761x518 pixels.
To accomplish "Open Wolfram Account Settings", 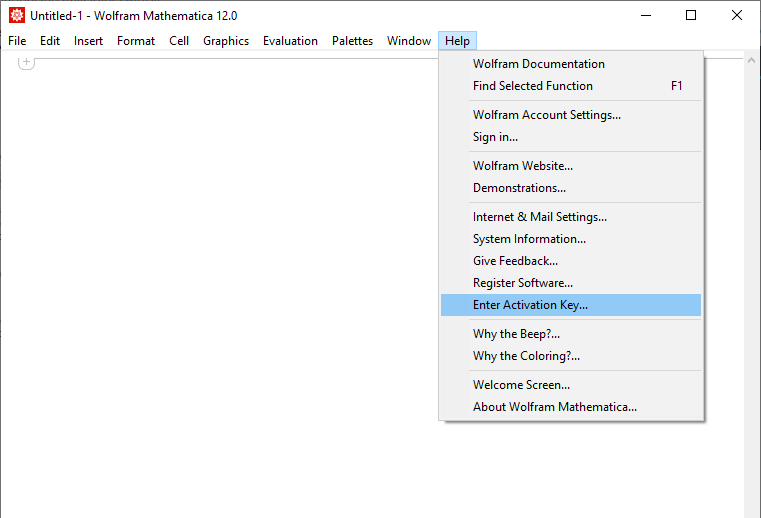I will coord(571,115).
